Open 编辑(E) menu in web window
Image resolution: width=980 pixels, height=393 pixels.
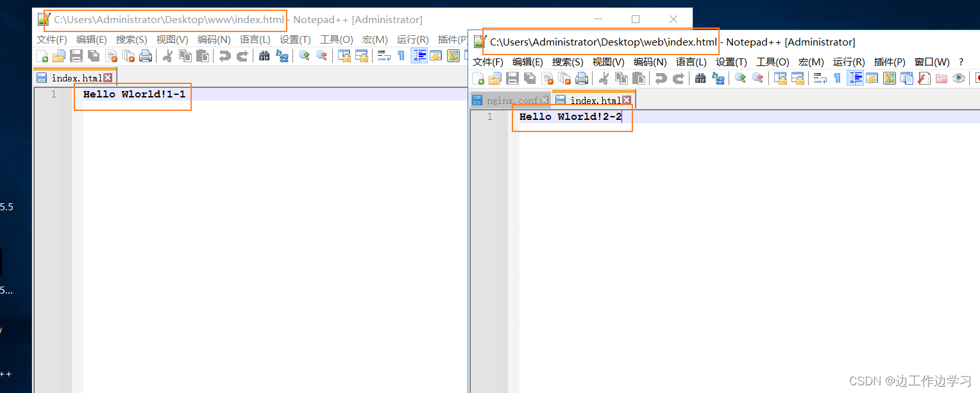point(528,62)
